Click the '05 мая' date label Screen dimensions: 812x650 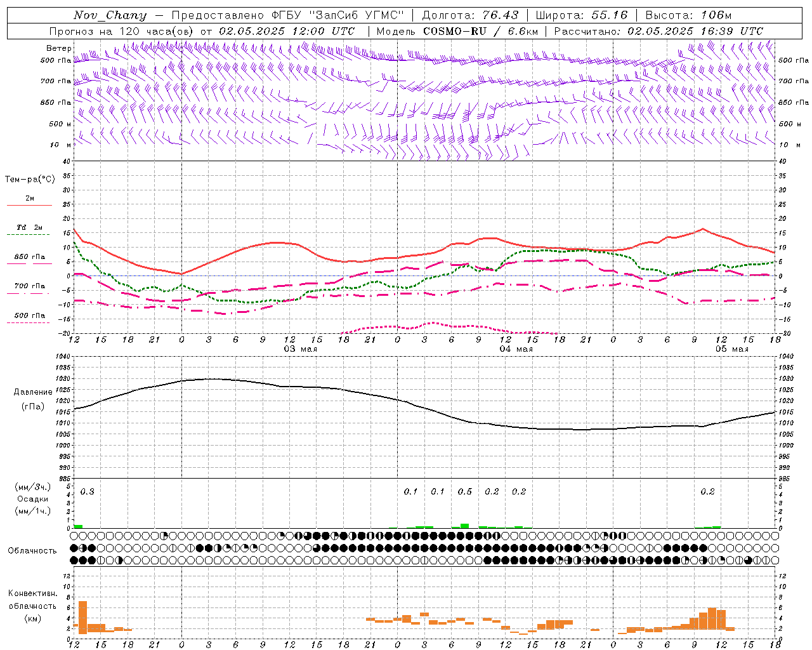coord(731,349)
